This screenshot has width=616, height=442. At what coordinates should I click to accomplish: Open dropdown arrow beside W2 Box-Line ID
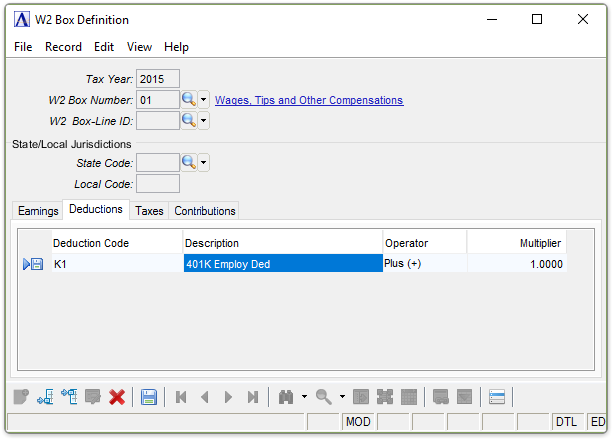203,121
